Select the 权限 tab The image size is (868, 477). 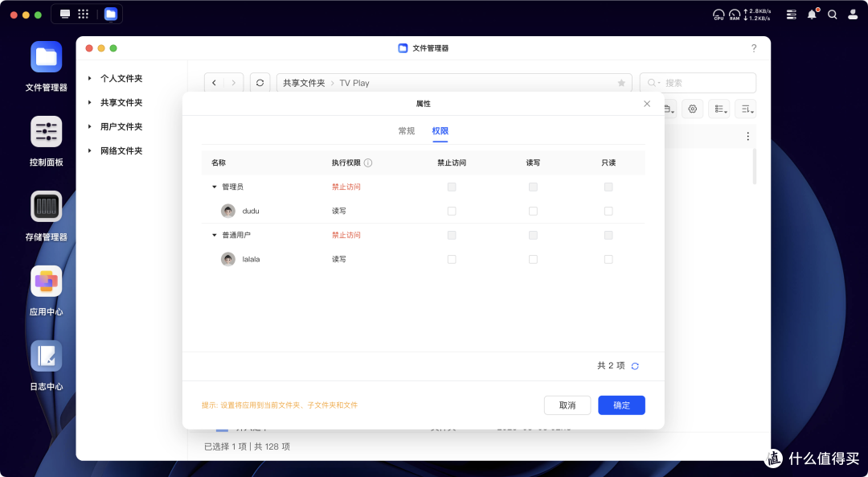[440, 131]
